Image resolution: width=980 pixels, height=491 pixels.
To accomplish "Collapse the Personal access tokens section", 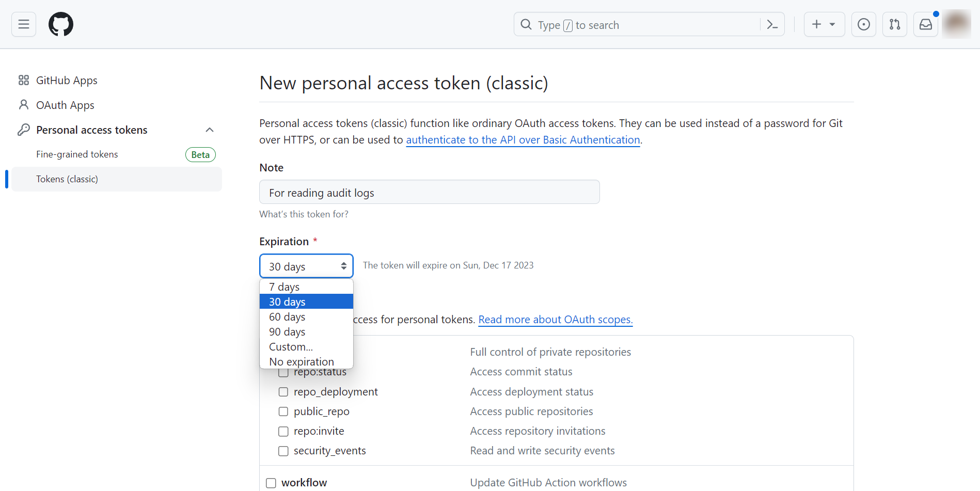I will point(210,130).
